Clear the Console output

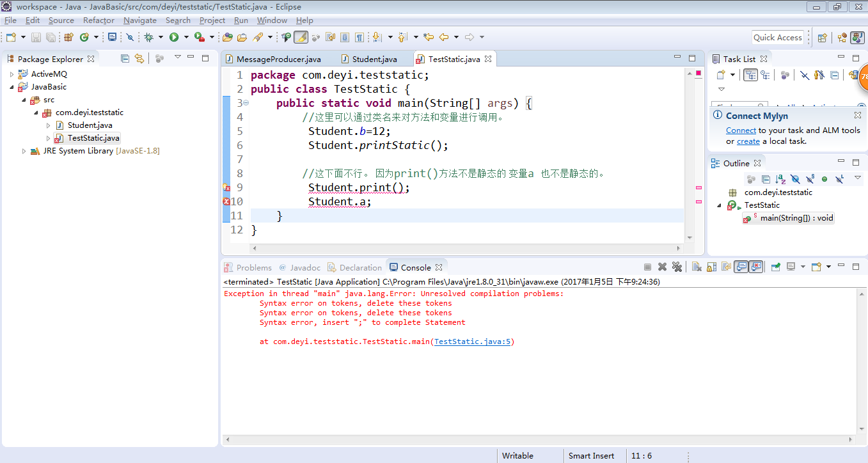[x=697, y=267]
